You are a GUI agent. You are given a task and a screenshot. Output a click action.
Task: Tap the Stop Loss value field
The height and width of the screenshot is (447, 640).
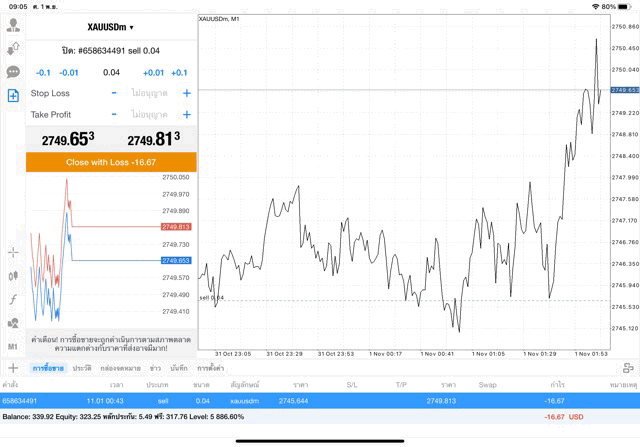(x=150, y=93)
